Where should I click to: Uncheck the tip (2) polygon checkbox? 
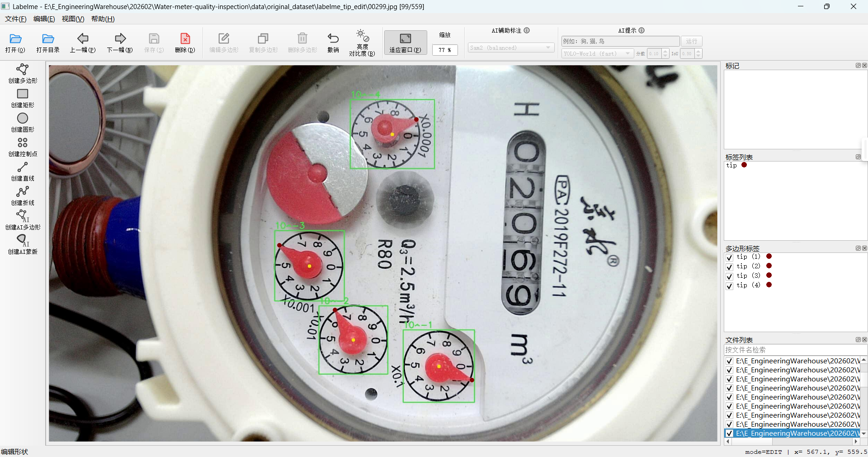click(x=729, y=267)
